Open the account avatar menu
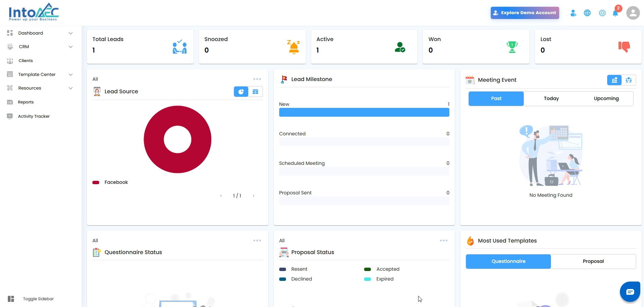This screenshot has height=307, width=644. [633, 13]
